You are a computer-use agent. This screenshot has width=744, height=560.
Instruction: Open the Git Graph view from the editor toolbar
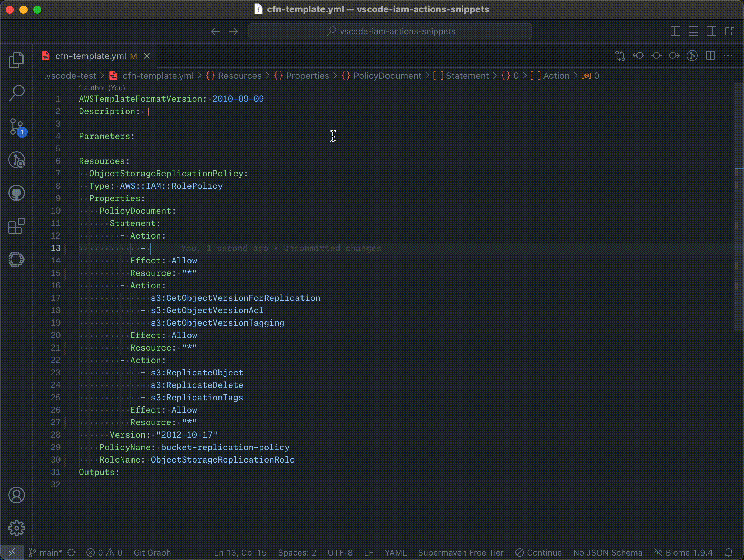tap(692, 55)
